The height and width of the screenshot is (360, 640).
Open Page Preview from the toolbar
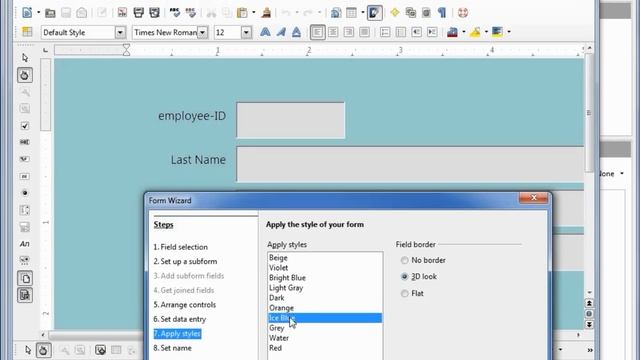(154, 13)
